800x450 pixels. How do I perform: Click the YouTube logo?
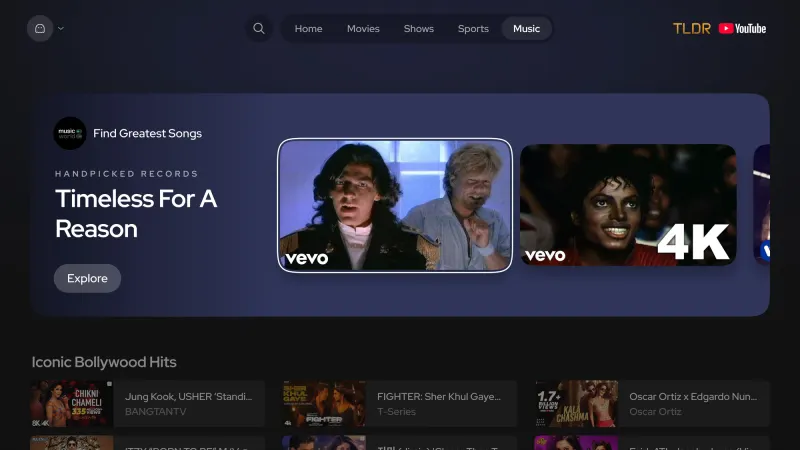tap(742, 29)
